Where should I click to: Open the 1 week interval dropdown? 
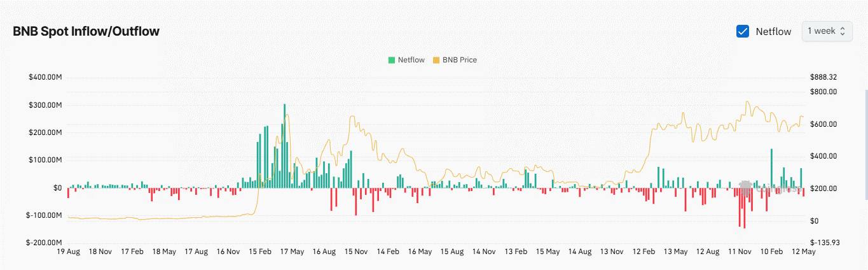pyautogui.click(x=826, y=31)
